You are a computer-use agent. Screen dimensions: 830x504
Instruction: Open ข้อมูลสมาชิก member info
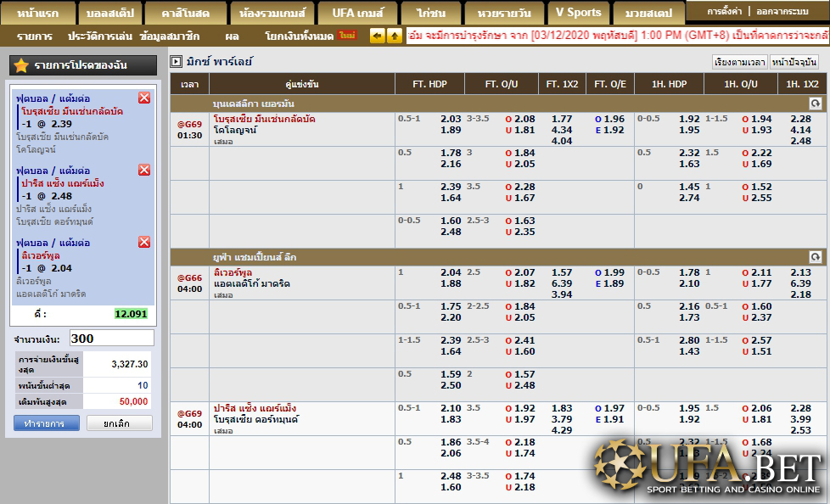click(x=170, y=36)
